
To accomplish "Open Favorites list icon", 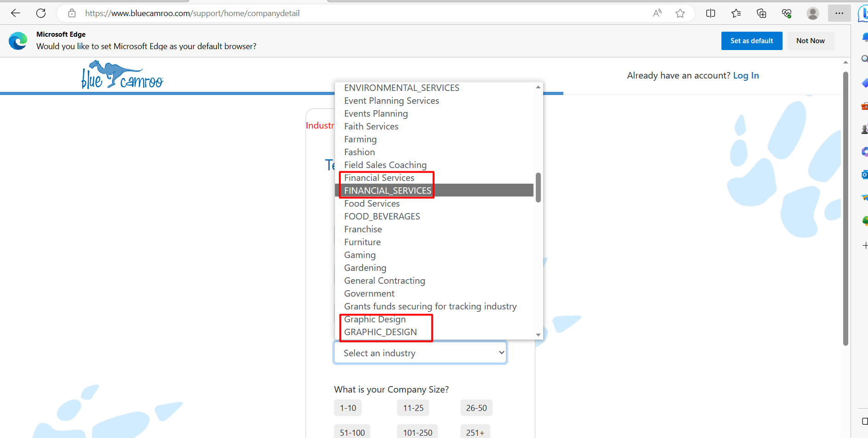I will 736,13.
